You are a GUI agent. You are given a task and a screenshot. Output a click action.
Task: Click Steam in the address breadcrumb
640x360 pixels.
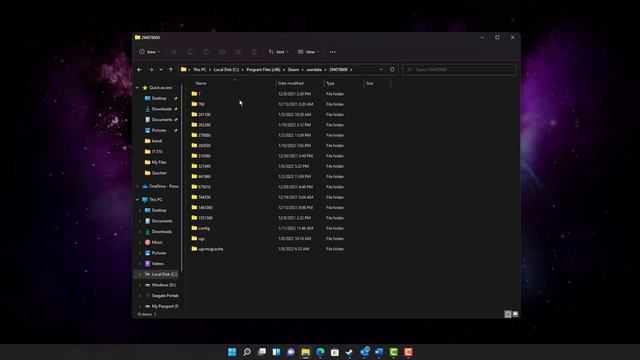(x=293, y=70)
